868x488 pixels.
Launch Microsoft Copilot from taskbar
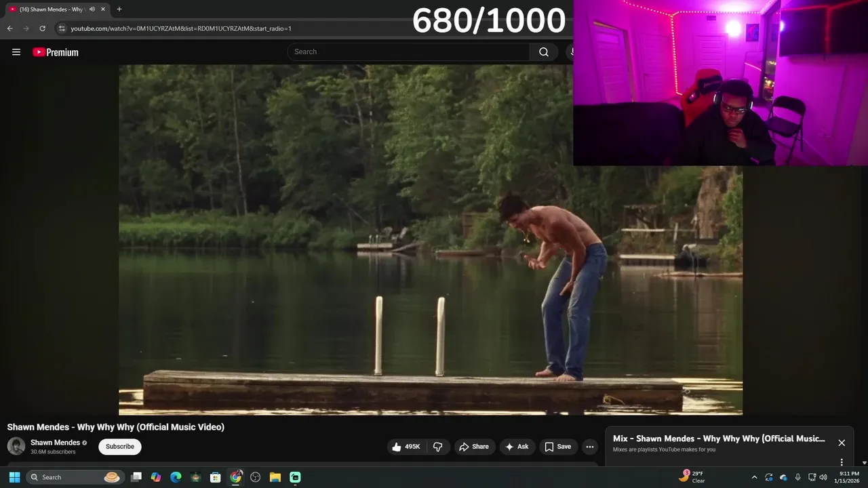coord(156,477)
